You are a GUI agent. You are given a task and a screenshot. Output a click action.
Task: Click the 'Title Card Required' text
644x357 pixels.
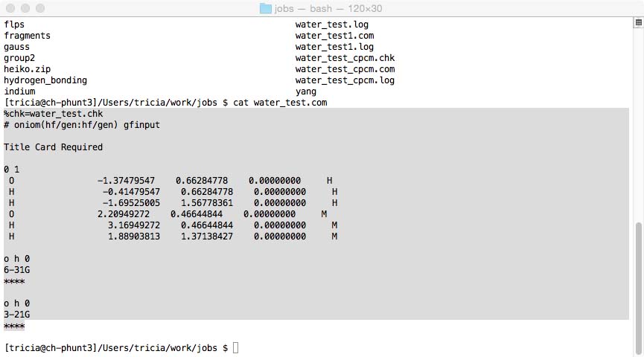coord(54,147)
